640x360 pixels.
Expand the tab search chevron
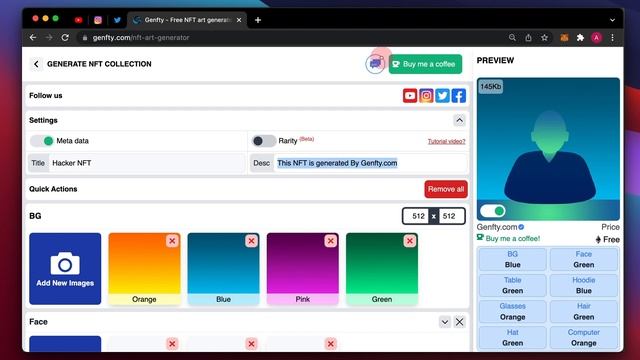tap(612, 20)
